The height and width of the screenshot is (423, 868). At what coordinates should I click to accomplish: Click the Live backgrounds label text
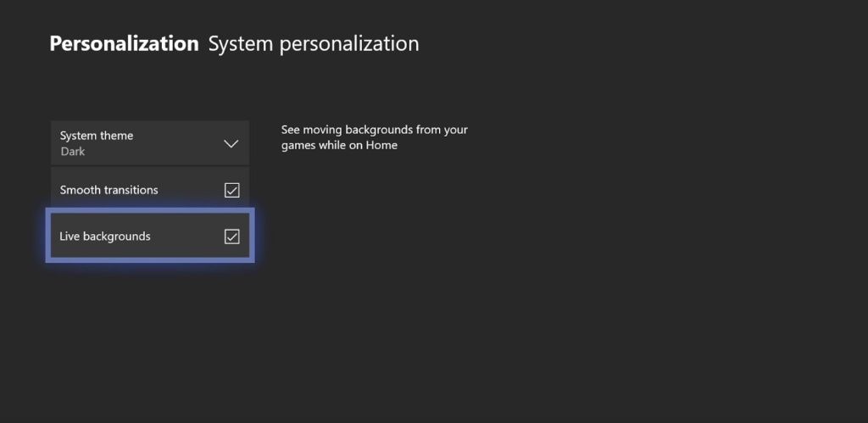point(104,237)
